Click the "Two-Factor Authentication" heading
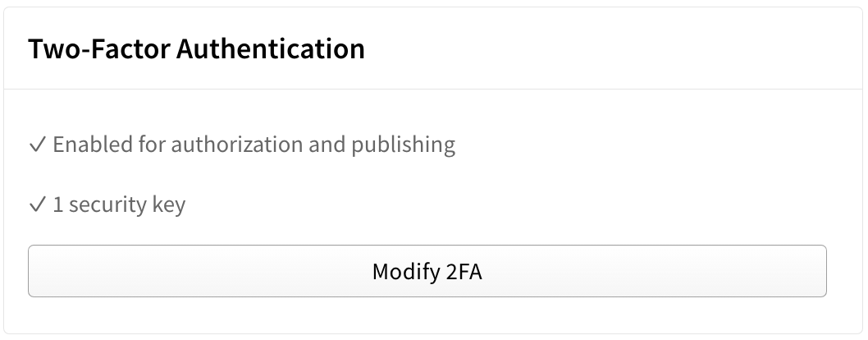This screenshot has height=340, width=868. [x=196, y=49]
